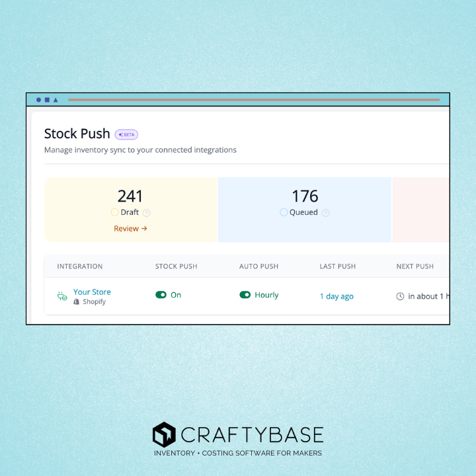This screenshot has width=476, height=476.
Task: Click the Shopify bag icon
Action: click(x=77, y=301)
